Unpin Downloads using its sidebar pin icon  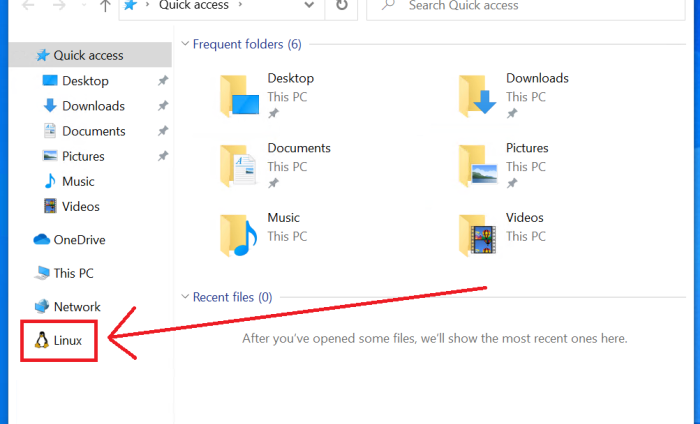163,106
